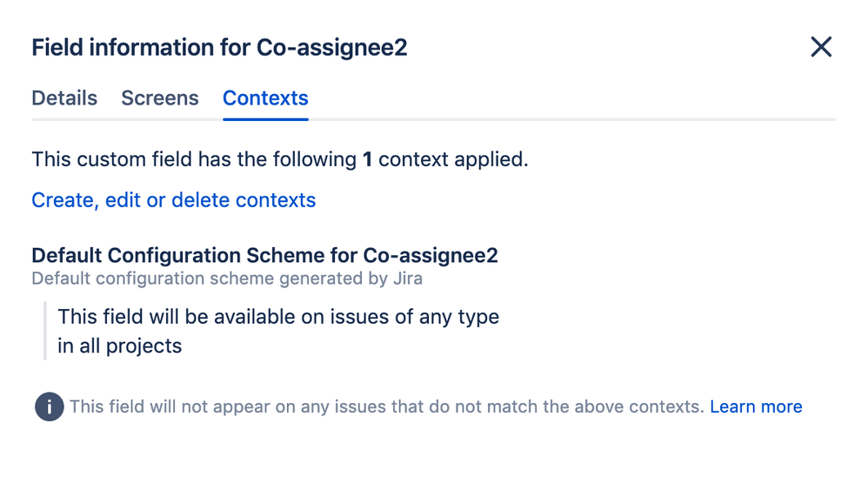The image size is (868, 484).
Task: Follow the Learn more link
Action: (756, 407)
